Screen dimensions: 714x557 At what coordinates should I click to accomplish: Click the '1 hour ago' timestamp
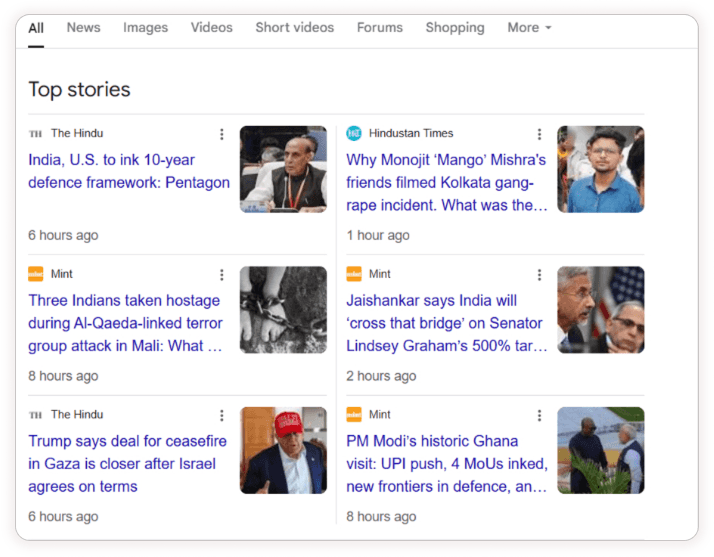point(378,235)
